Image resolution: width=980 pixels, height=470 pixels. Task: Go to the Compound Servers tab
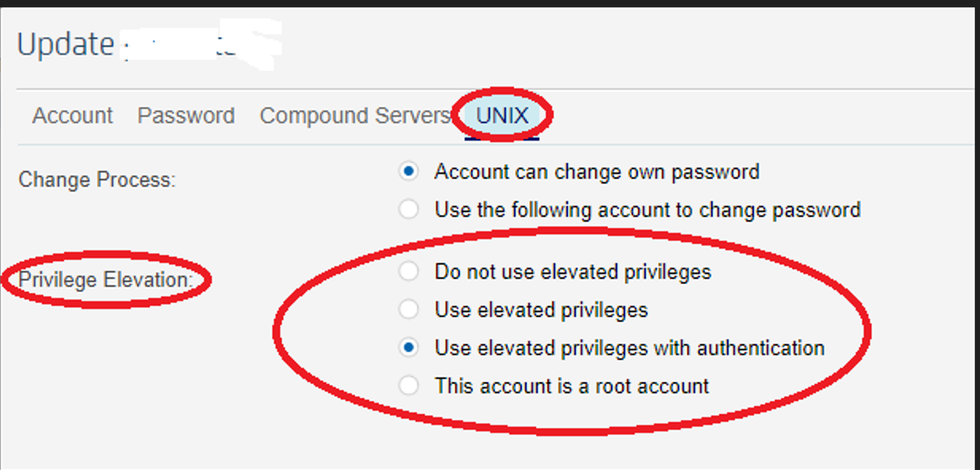355,116
